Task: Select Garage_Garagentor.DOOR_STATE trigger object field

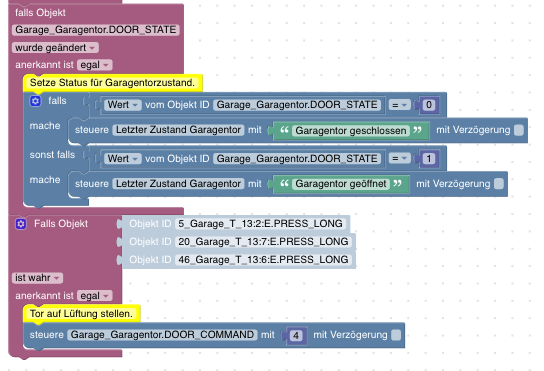Action: coord(95,30)
